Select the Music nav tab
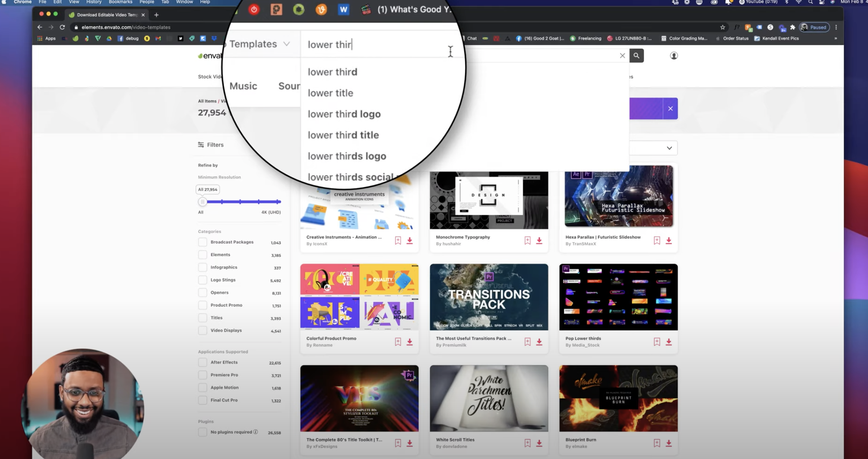The image size is (868, 459). [243, 86]
